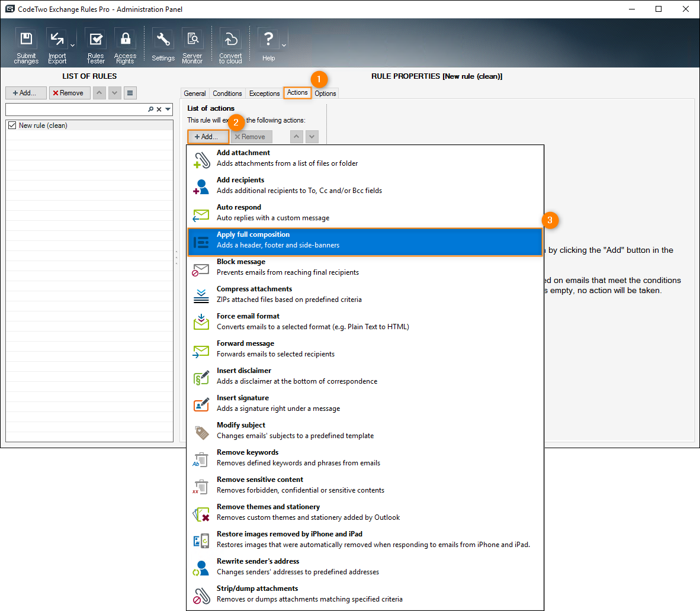Click move action up arrow
700x611 pixels.
click(x=297, y=137)
